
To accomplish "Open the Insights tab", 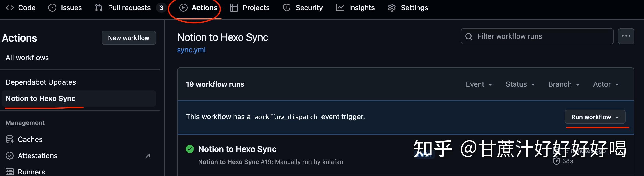I will pyautogui.click(x=355, y=8).
